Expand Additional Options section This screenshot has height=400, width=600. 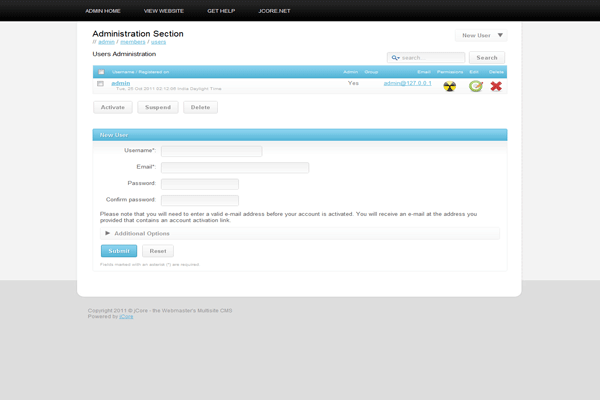click(x=300, y=233)
